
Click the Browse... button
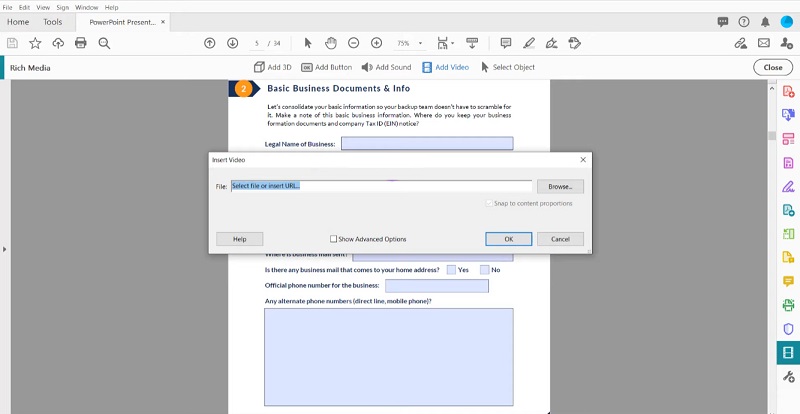560,186
